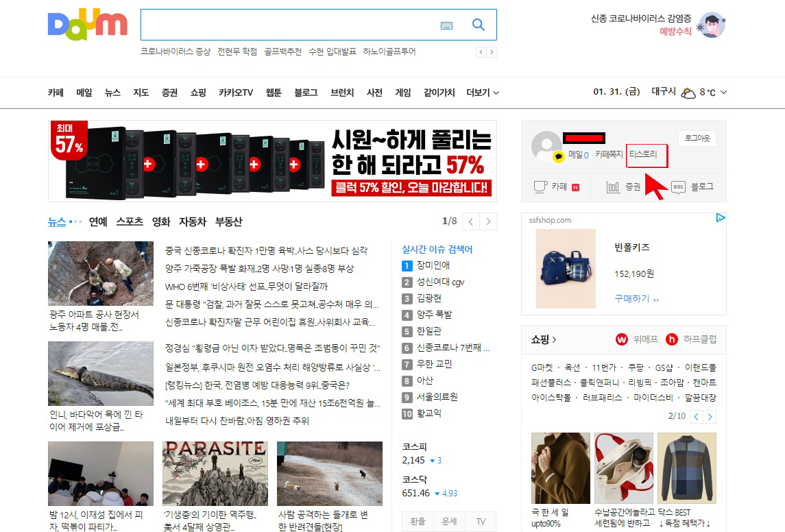Go to next suggested search keywords
Viewport: 785px width, 532px height.
click(x=492, y=52)
